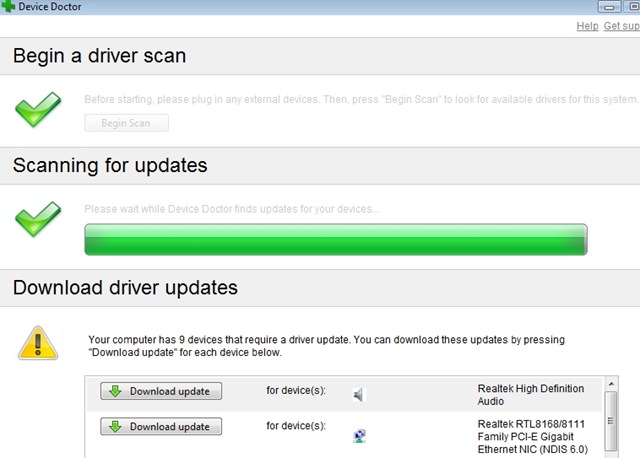
Task: Click the 'Please wait while Device Doctor' text
Action: pyautogui.click(x=232, y=209)
